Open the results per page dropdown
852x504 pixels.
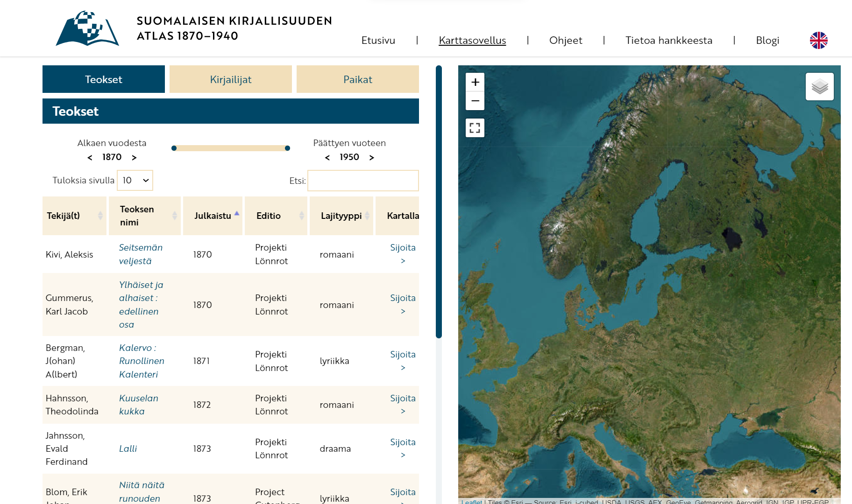click(135, 181)
